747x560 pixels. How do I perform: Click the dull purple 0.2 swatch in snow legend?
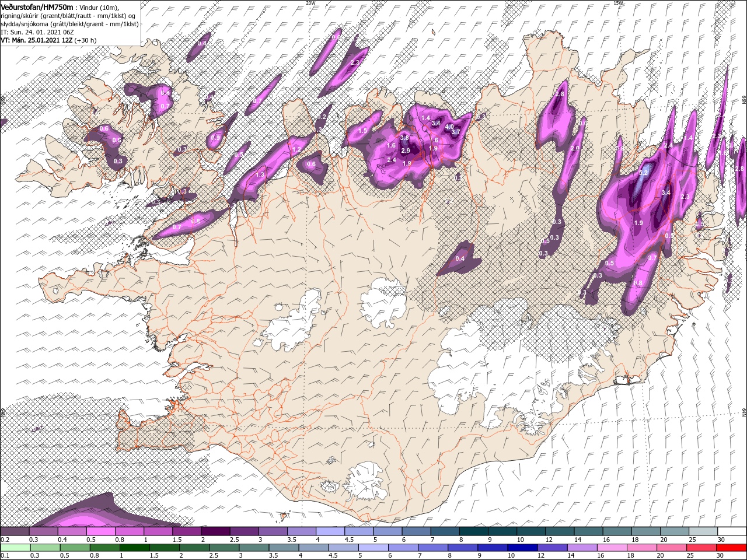pos(15,531)
